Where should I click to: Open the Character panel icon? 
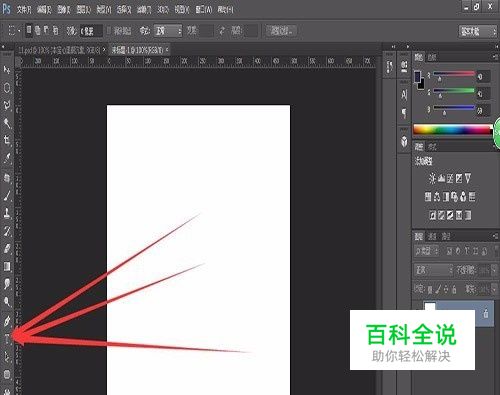point(404,95)
